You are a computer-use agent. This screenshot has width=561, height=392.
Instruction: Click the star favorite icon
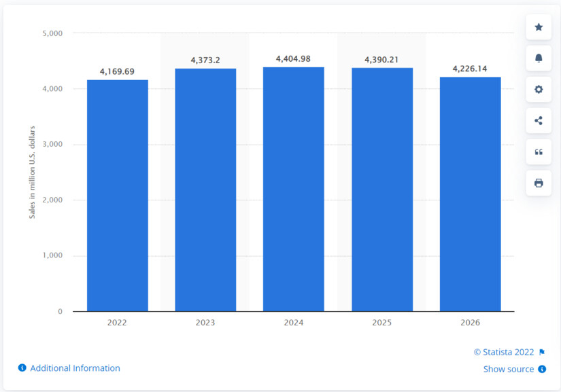pos(539,27)
